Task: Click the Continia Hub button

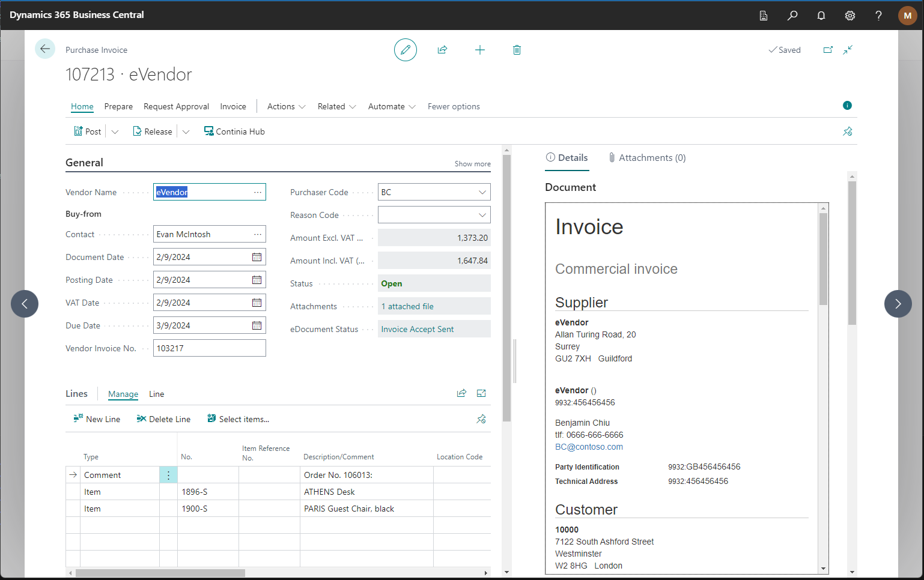Action: coord(234,131)
